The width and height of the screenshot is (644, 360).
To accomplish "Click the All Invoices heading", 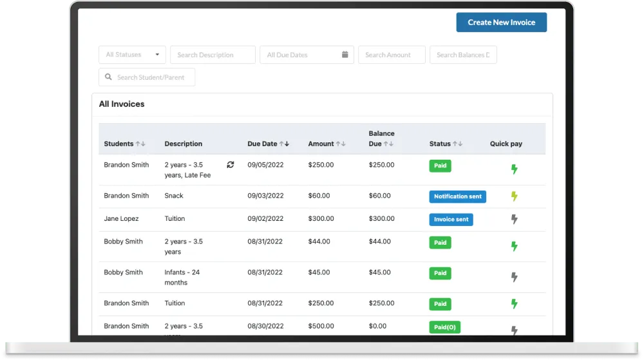I will pos(122,104).
